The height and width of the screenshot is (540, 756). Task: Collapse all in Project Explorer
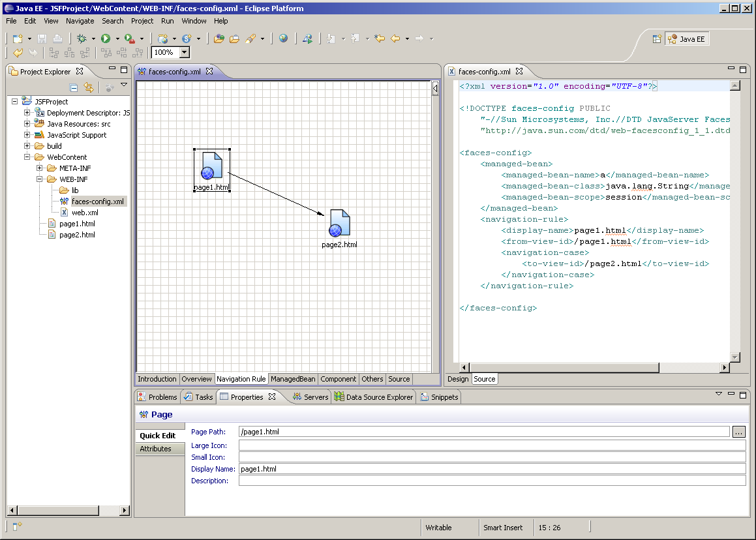[74, 87]
